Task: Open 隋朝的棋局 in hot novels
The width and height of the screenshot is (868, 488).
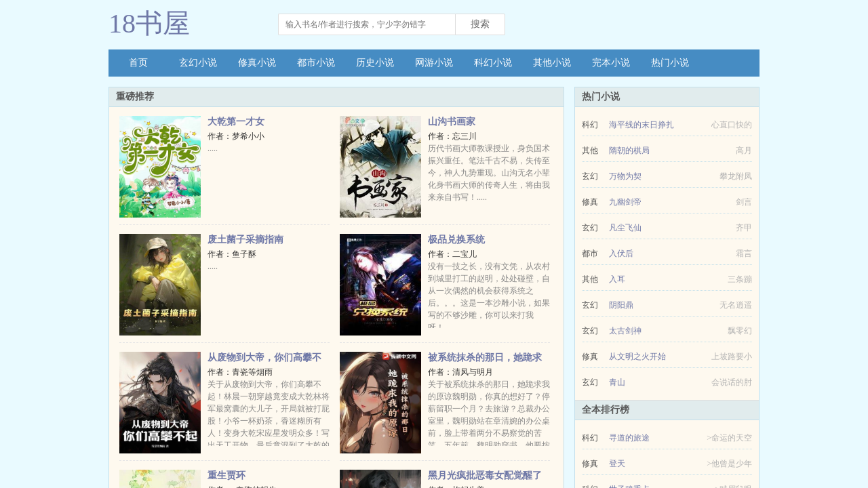Action: tap(629, 150)
